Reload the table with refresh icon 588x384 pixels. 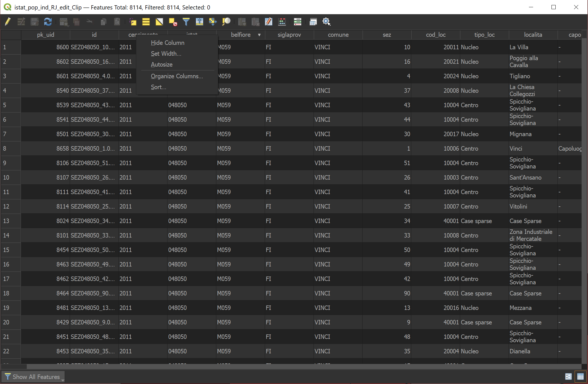pos(48,22)
